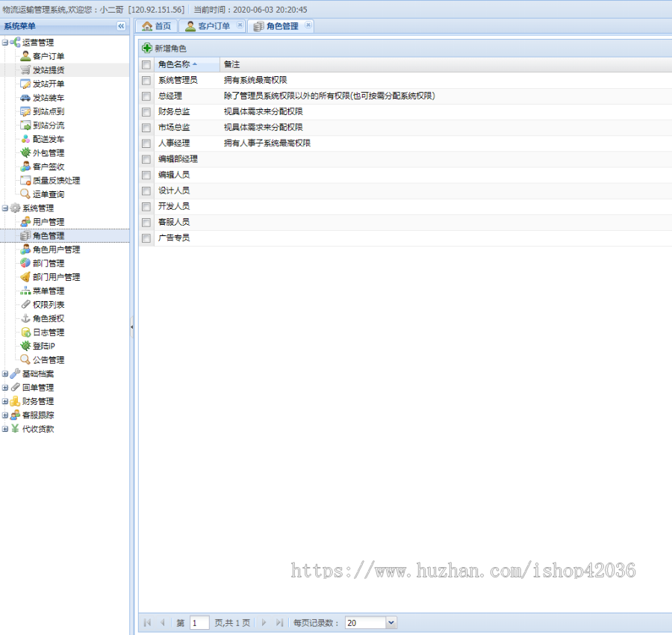Image resolution: width=672 pixels, height=635 pixels.
Task: Sort by 角色名称 column header
Action: pyautogui.click(x=187, y=64)
